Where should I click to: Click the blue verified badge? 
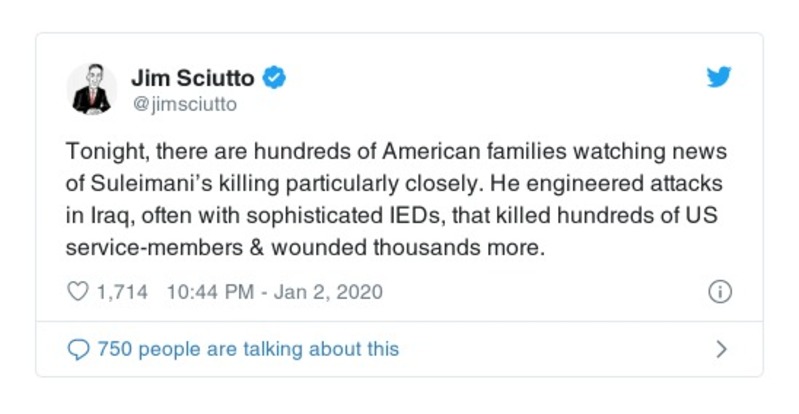273,77
